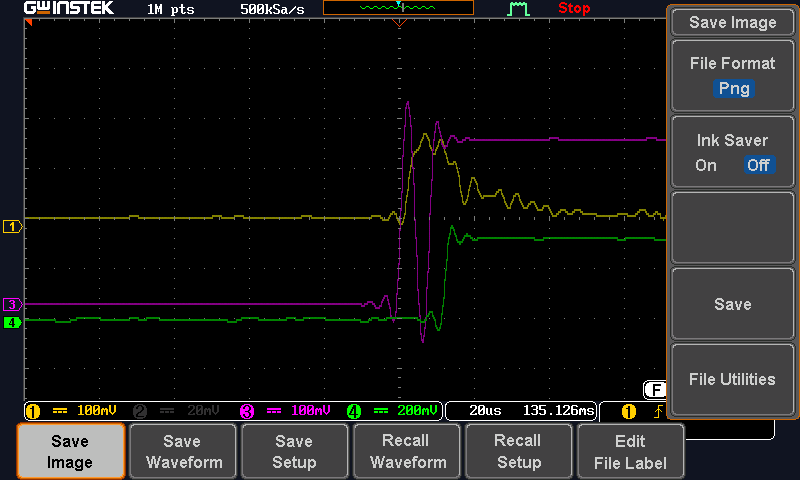Open the Save Waveform menu
Screen dimensions: 800x480
pos(184,451)
